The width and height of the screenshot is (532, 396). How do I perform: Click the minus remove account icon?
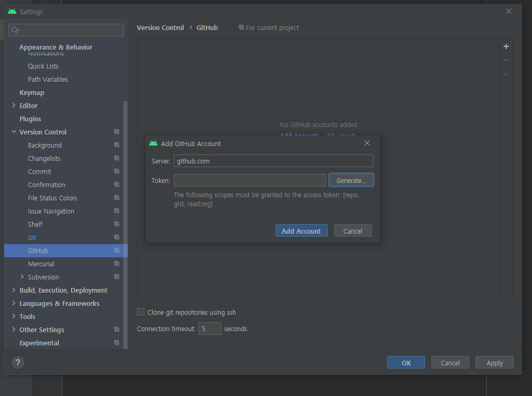point(506,60)
